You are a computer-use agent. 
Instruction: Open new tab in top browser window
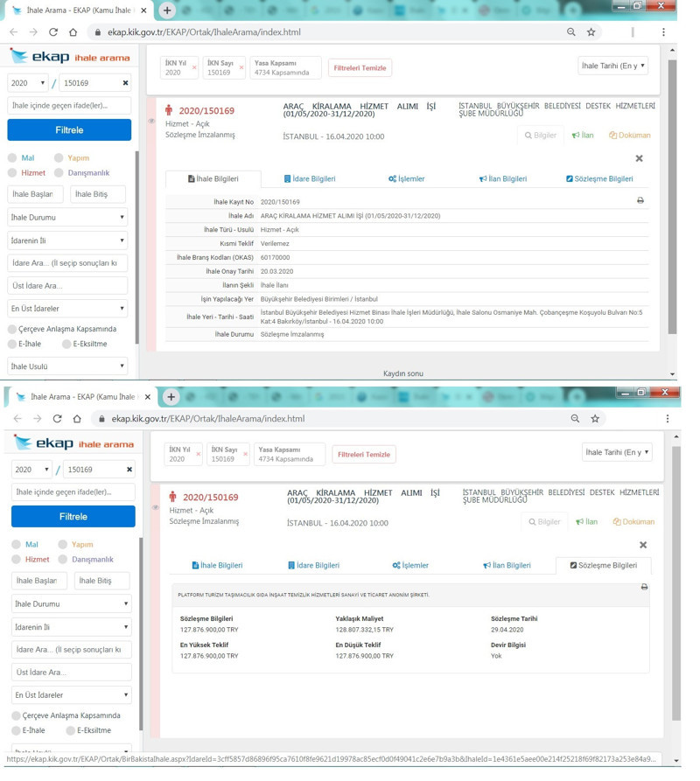[x=167, y=10]
